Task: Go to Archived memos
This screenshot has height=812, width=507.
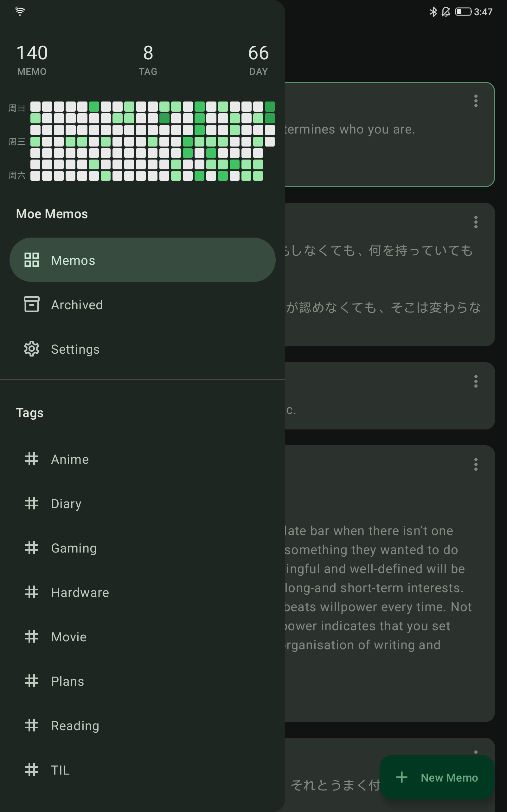Action: pos(76,305)
